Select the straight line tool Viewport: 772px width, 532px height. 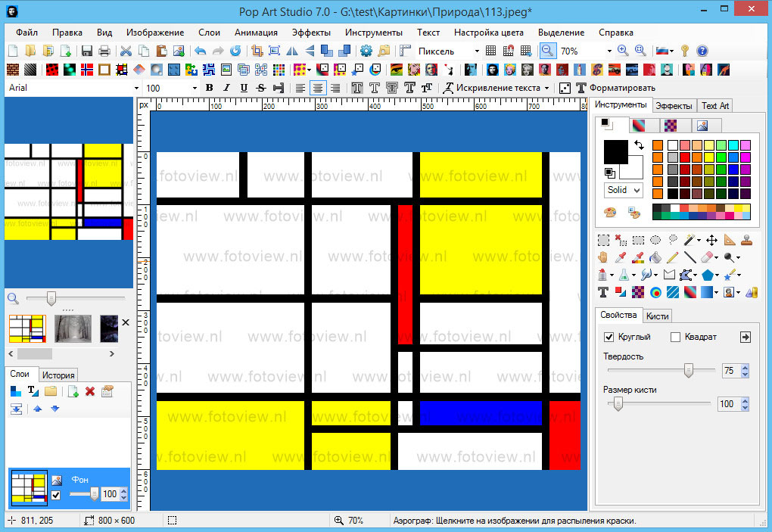[x=690, y=257]
